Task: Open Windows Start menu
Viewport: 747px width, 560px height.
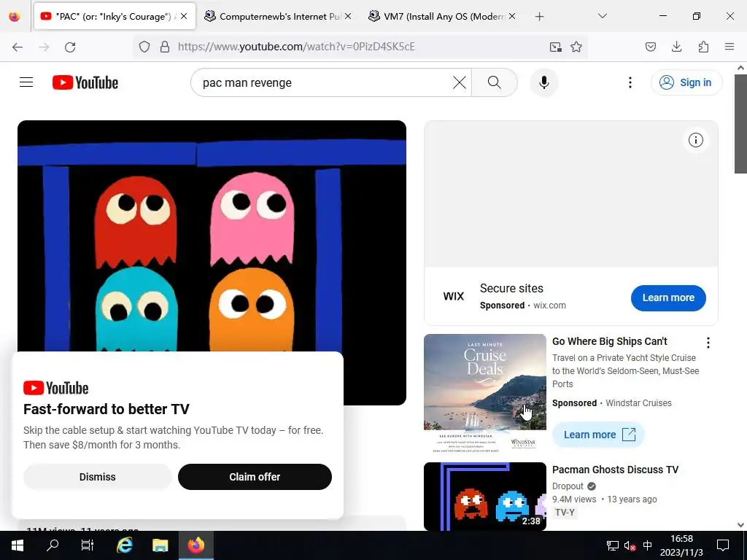Action: pos(18,545)
